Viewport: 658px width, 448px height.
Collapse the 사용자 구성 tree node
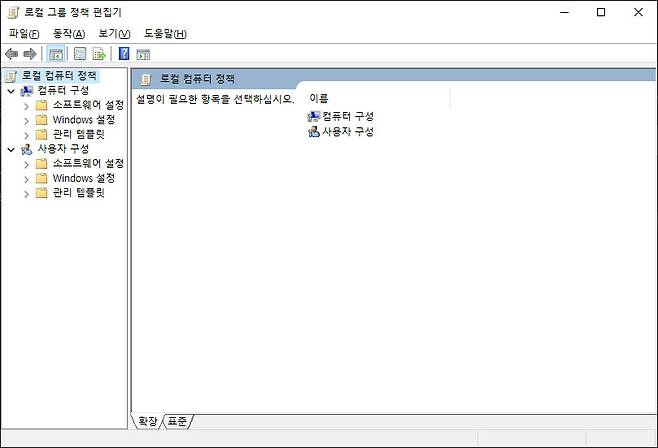click(x=11, y=149)
